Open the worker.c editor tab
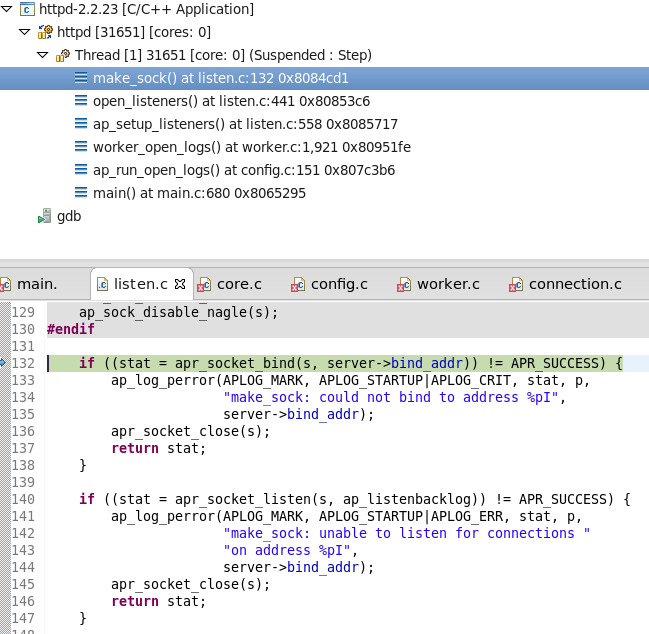 coord(439,284)
